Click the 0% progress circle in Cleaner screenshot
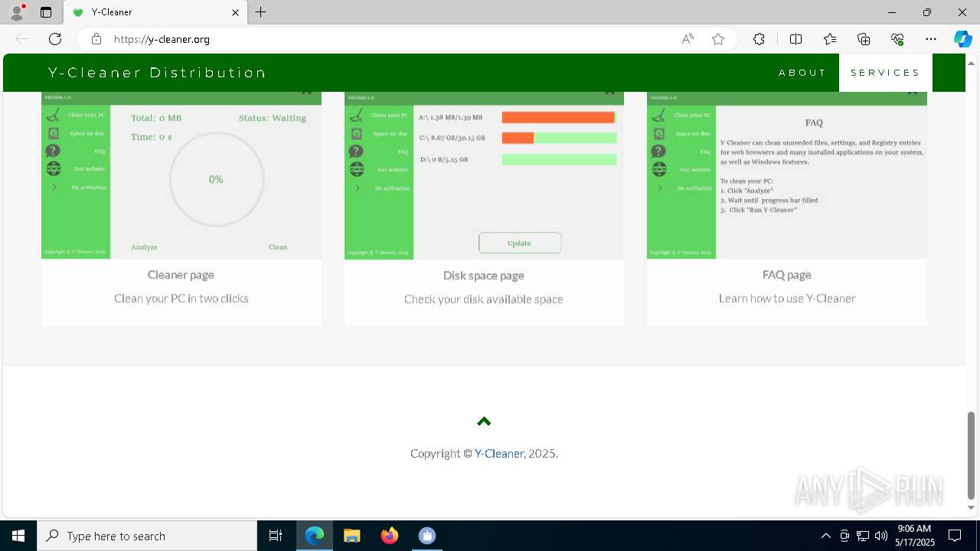 pyautogui.click(x=217, y=180)
